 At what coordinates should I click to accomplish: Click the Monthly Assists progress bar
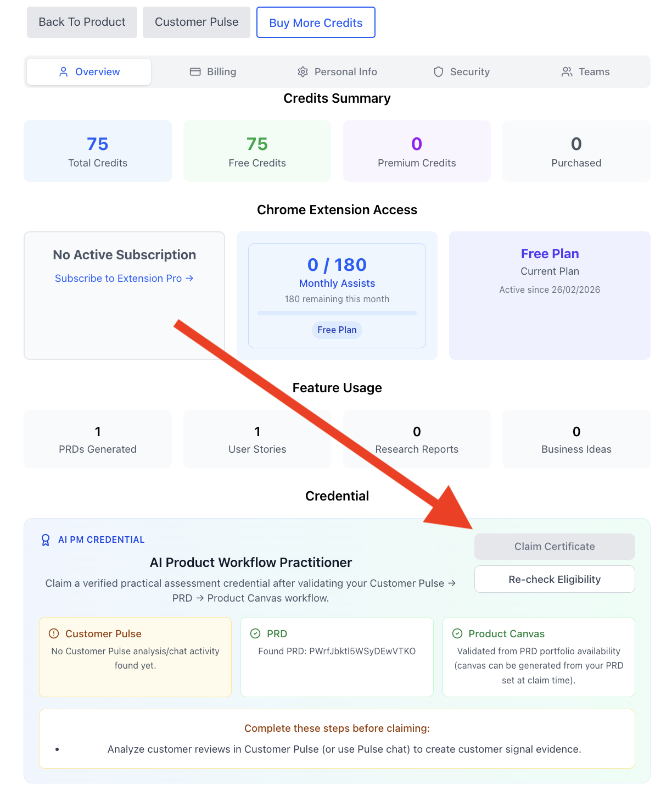[x=336, y=313]
